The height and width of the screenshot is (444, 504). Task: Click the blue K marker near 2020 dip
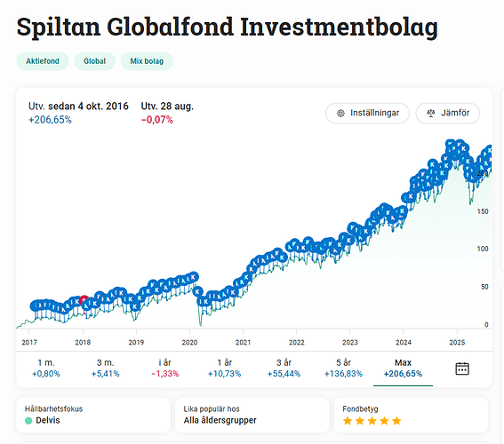pos(197,291)
